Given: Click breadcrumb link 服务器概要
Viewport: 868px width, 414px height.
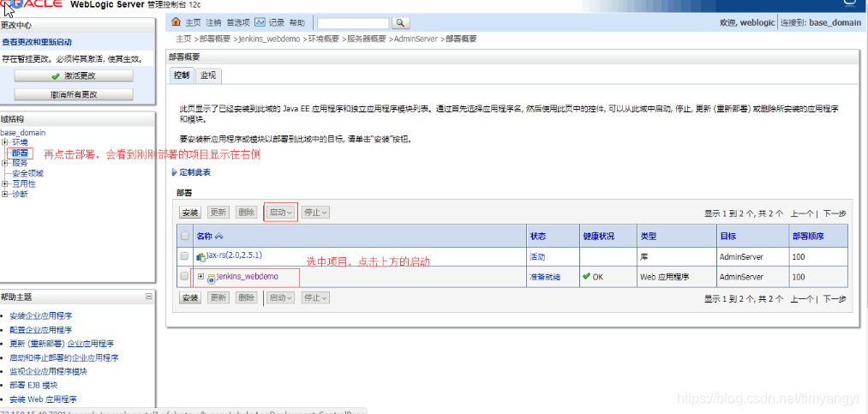Looking at the screenshot, I should point(366,39).
